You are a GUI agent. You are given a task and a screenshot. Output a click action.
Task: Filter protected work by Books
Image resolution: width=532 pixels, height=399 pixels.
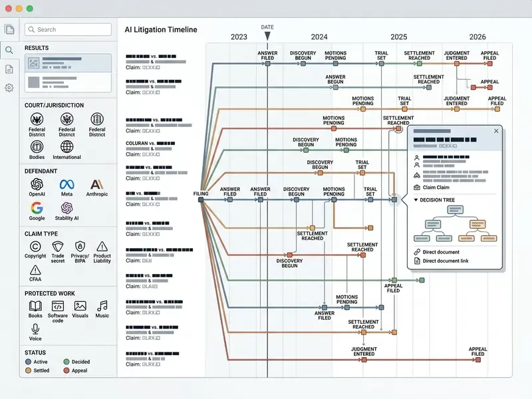pos(35,309)
